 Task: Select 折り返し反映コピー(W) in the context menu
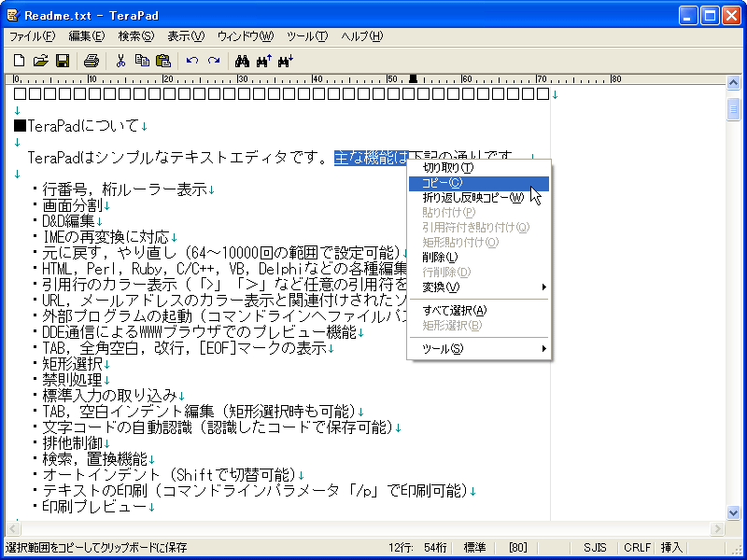coord(479,198)
